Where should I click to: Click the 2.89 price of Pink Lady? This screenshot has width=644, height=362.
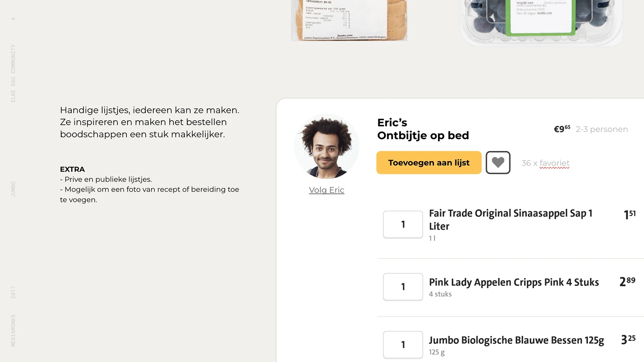point(627,281)
